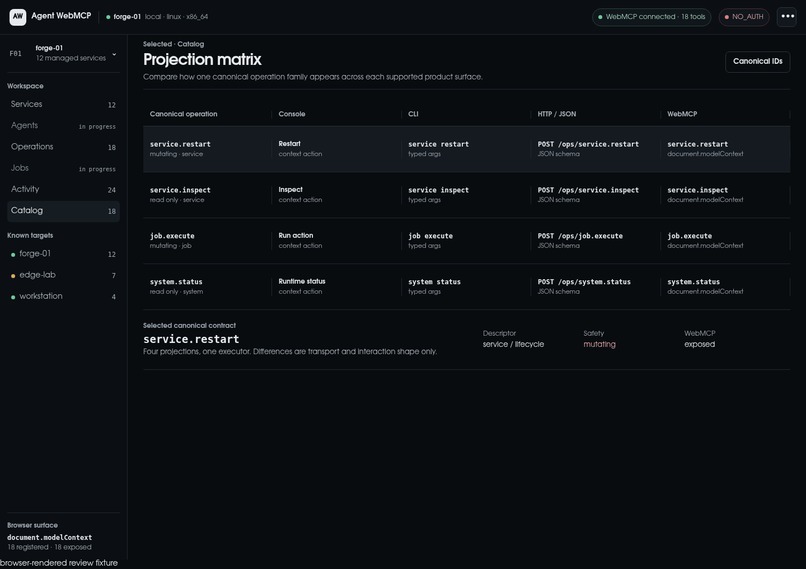Screen dimensions: 806x569
Task: Select the service.inspect canonical operation row
Action: [x=466, y=195]
